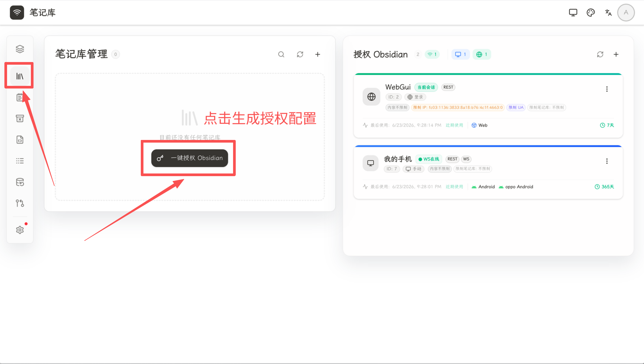Click the monitor icon in header
Viewport: 644px width, 364px height.
tap(573, 12)
